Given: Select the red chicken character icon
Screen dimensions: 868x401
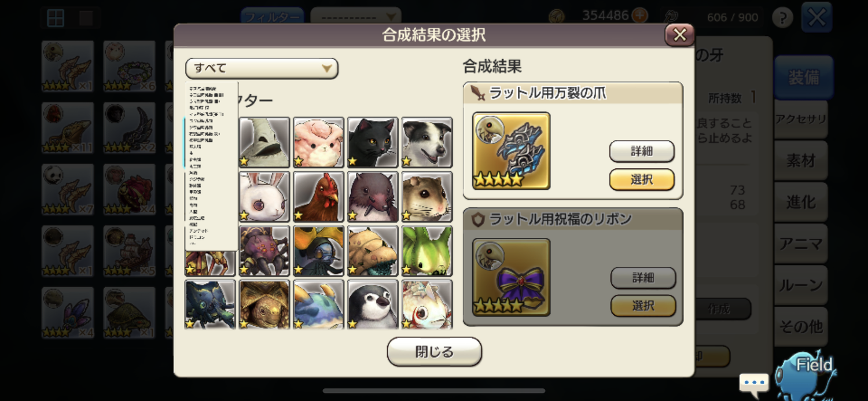Looking at the screenshot, I should click(318, 197).
